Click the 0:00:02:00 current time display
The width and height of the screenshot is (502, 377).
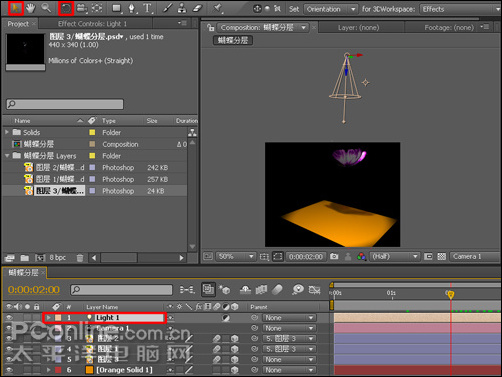(34, 289)
